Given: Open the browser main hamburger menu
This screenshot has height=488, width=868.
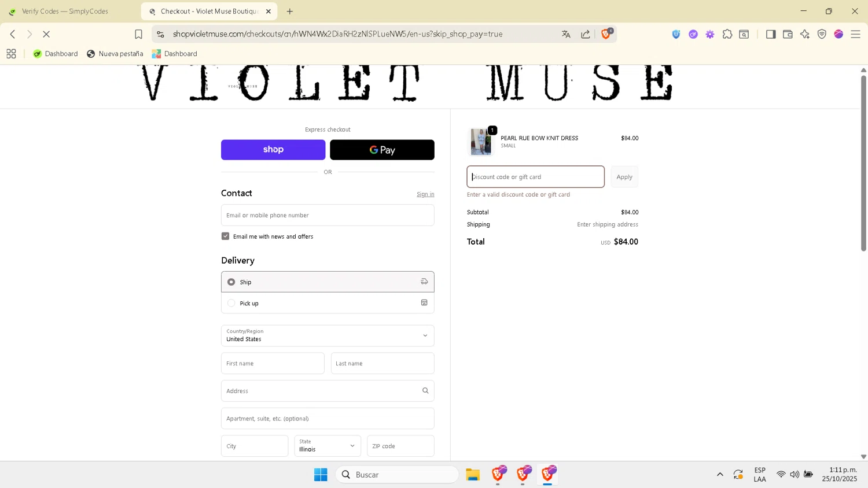Looking at the screenshot, I should 855,34.
